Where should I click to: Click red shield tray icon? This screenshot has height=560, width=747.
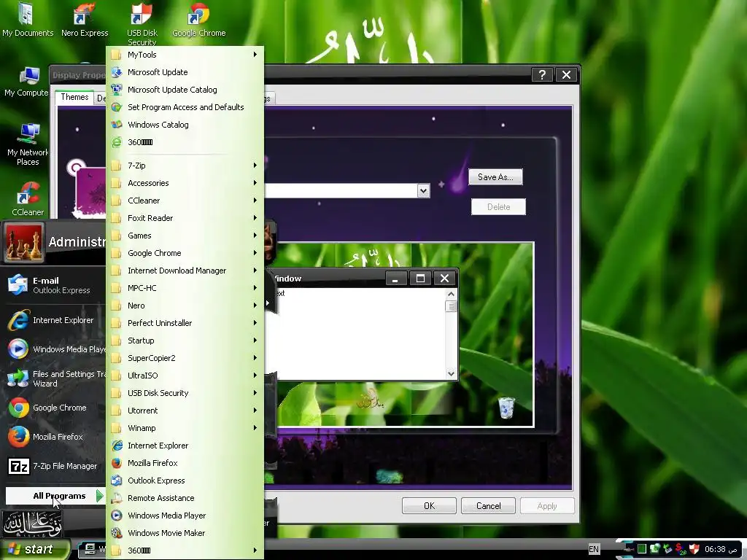pyautogui.click(x=694, y=549)
